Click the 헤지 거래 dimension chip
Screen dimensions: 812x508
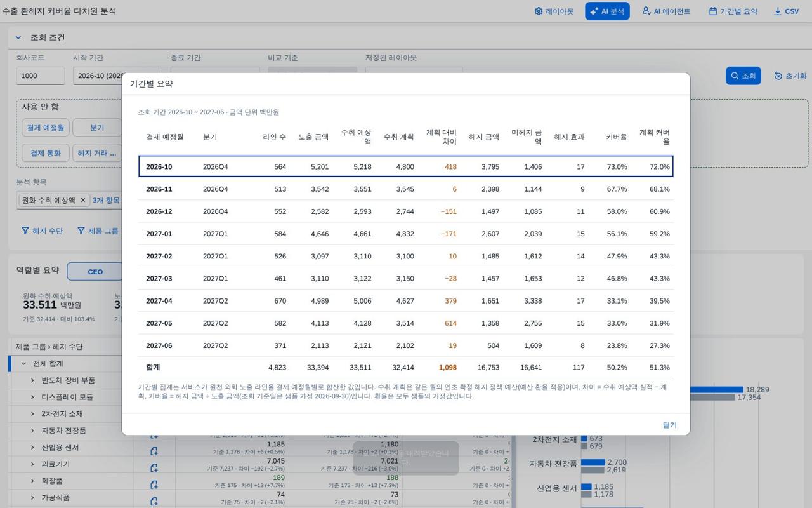pyautogui.click(x=96, y=153)
